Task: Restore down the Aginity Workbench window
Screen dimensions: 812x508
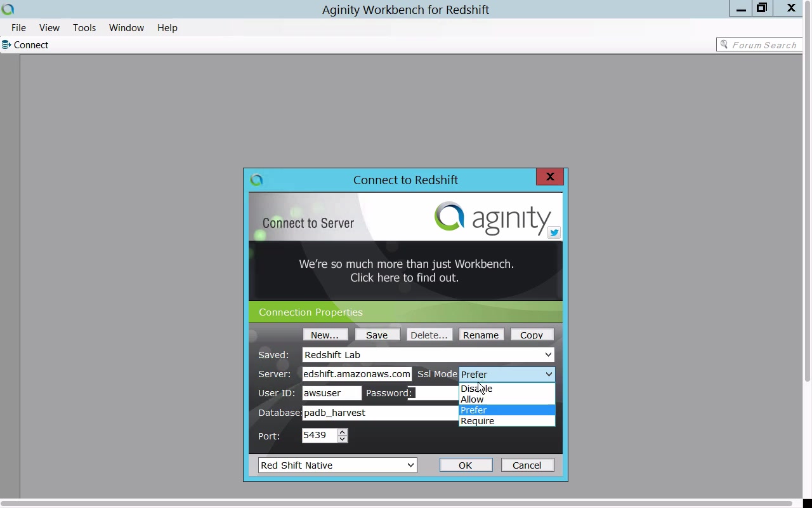Action: tap(762, 8)
